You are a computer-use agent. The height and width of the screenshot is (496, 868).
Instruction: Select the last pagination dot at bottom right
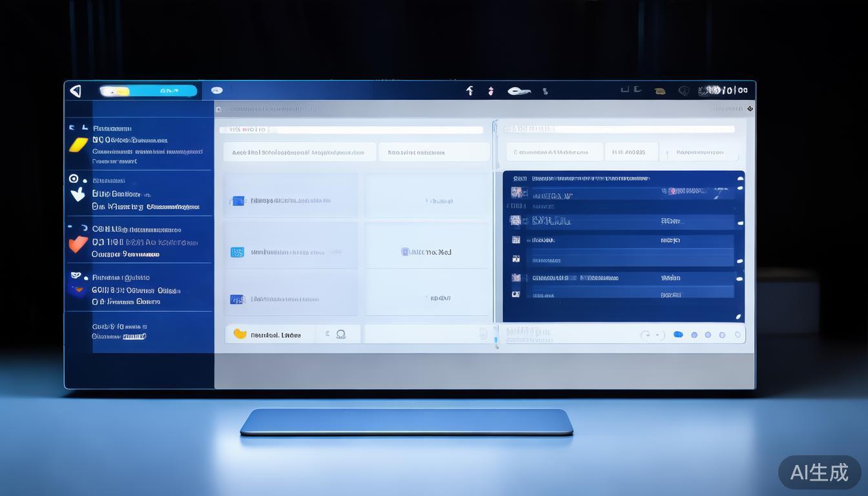click(736, 335)
